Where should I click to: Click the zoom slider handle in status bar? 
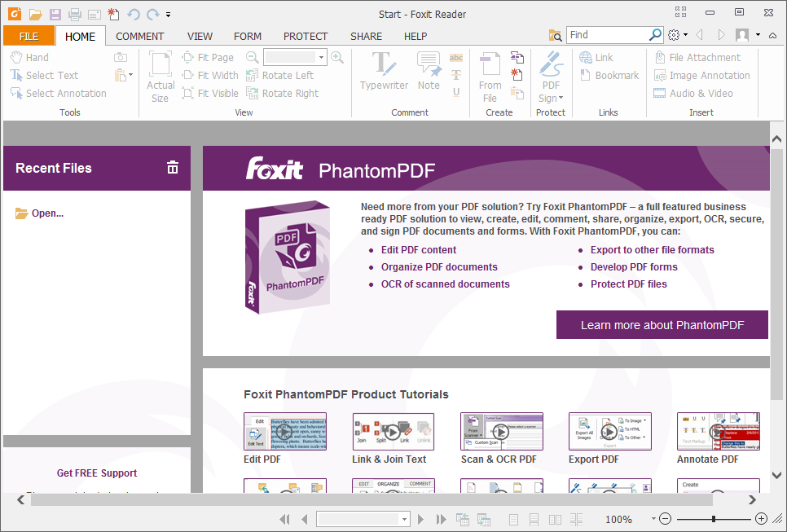[x=714, y=519]
